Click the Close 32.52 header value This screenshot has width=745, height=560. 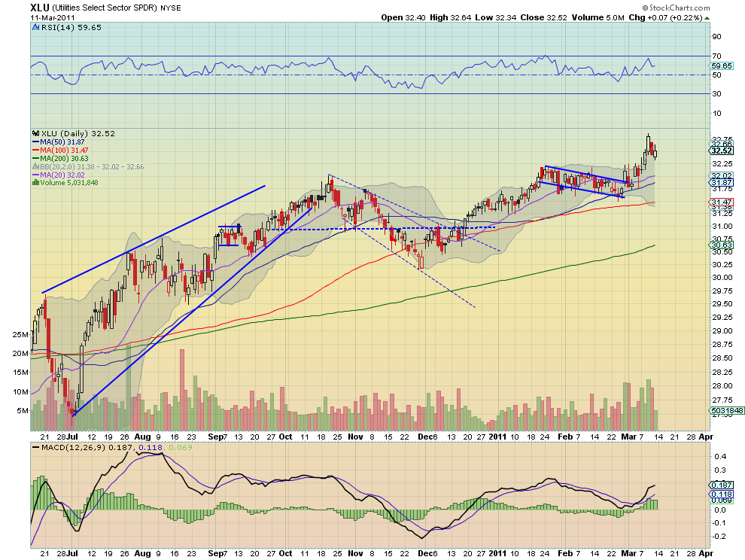(543, 17)
